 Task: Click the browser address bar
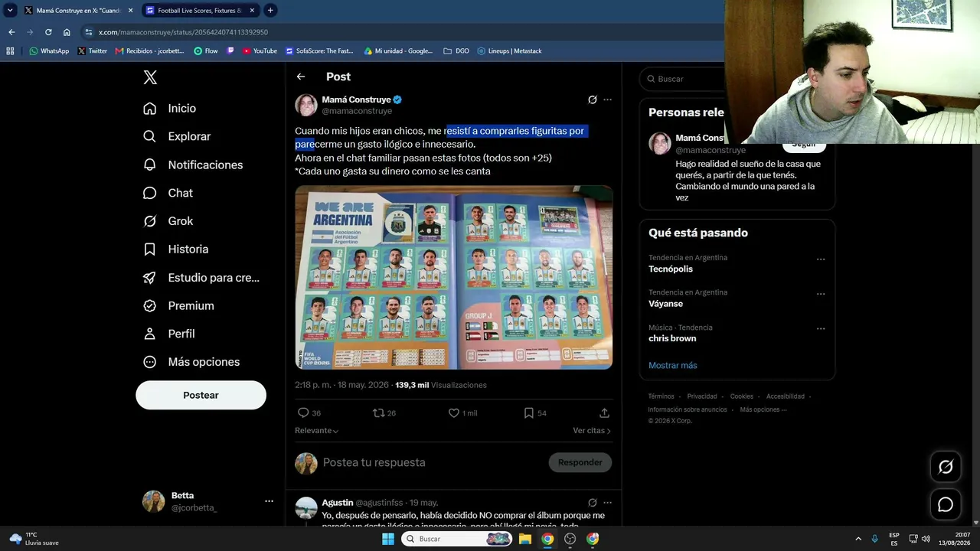click(x=402, y=32)
